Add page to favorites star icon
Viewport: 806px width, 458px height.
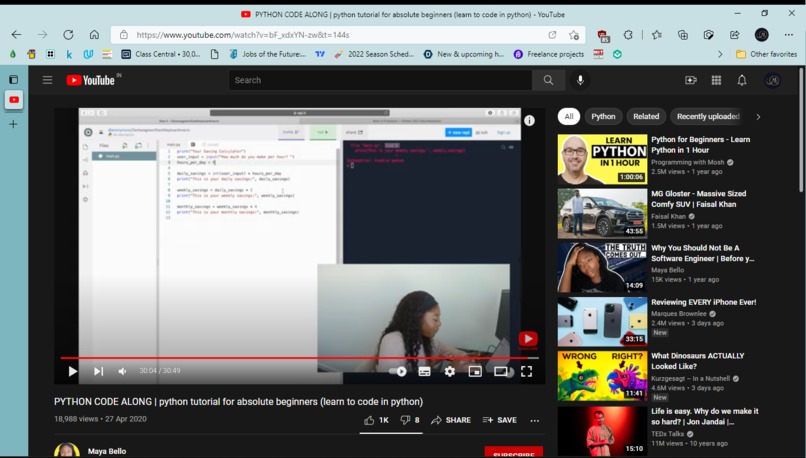tap(574, 35)
